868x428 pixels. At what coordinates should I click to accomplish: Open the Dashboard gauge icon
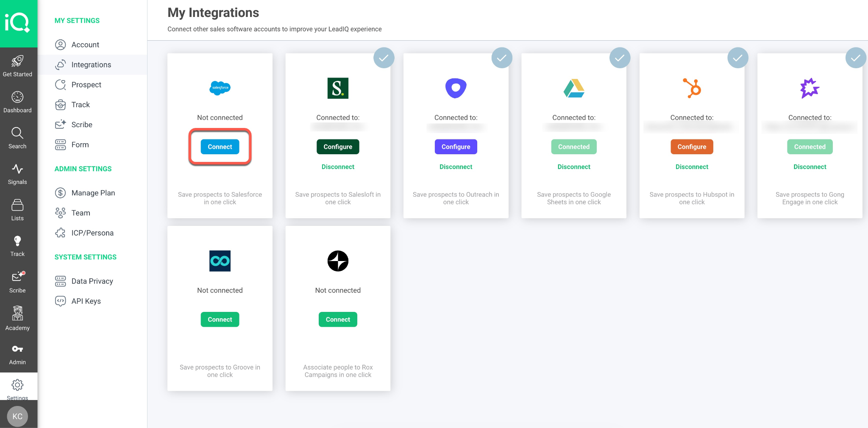click(x=17, y=97)
